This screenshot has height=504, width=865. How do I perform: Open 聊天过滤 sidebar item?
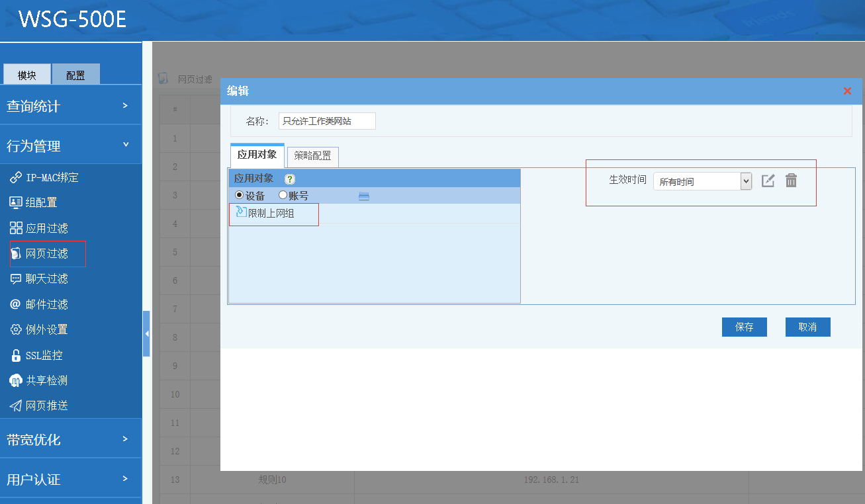(x=46, y=278)
